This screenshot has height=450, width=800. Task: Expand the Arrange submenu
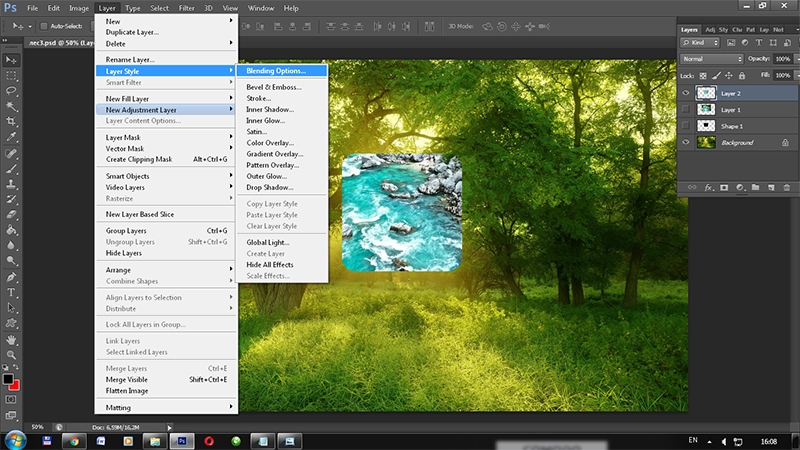click(166, 270)
